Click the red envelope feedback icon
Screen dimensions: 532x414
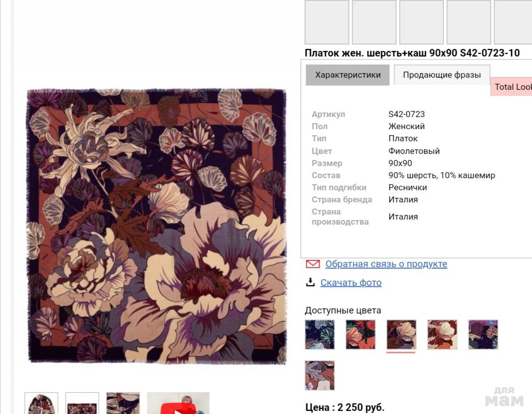(312, 264)
